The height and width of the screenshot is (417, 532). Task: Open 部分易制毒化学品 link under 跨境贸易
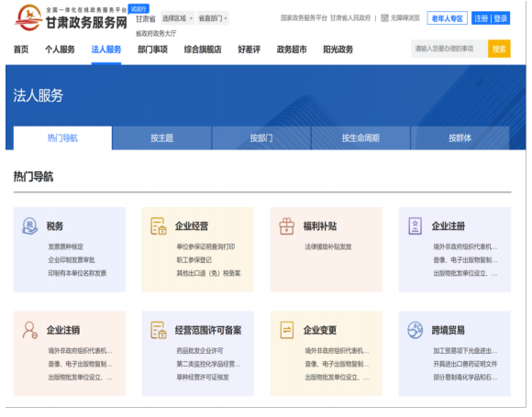[465, 377]
